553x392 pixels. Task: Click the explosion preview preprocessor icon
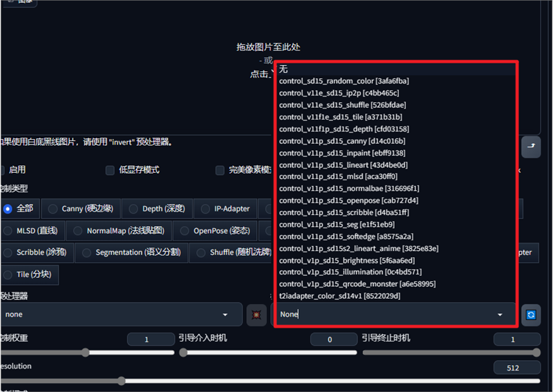click(256, 315)
